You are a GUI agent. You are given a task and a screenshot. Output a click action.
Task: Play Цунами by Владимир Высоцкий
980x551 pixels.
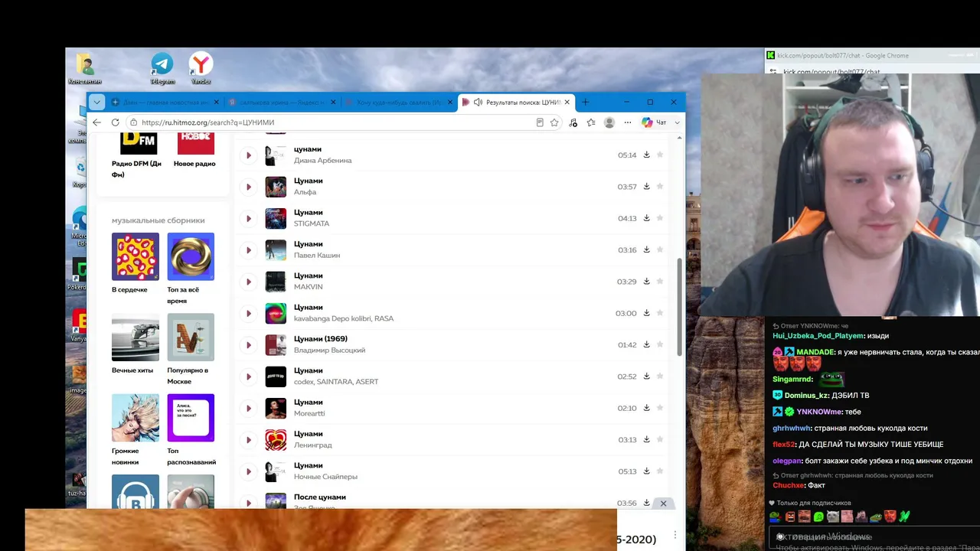pyautogui.click(x=249, y=345)
